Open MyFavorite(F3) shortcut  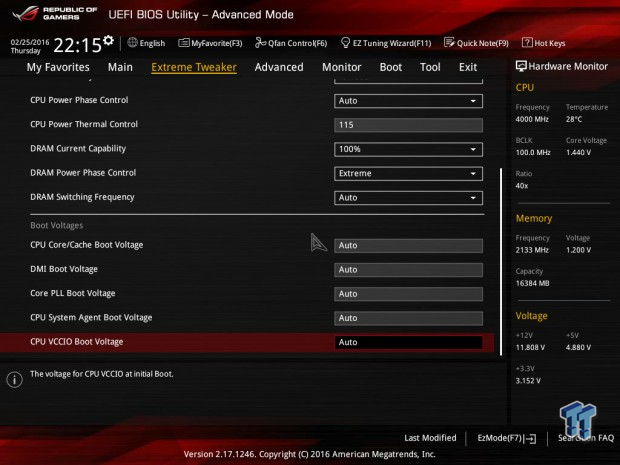pyautogui.click(x=210, y=43)
